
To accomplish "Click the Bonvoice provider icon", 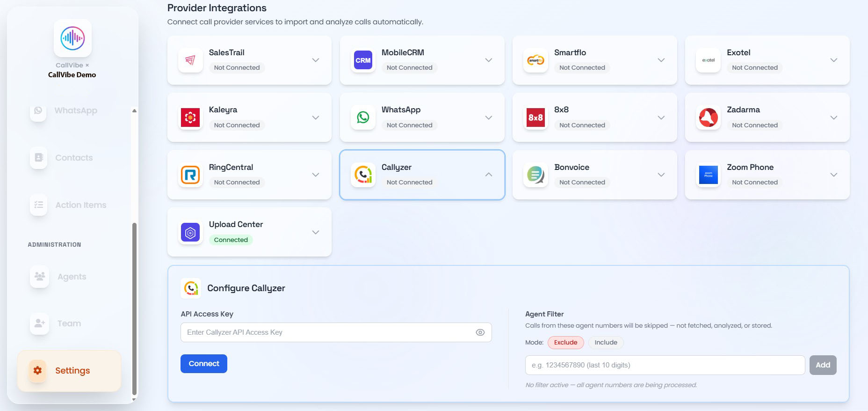I will [535, 175].
